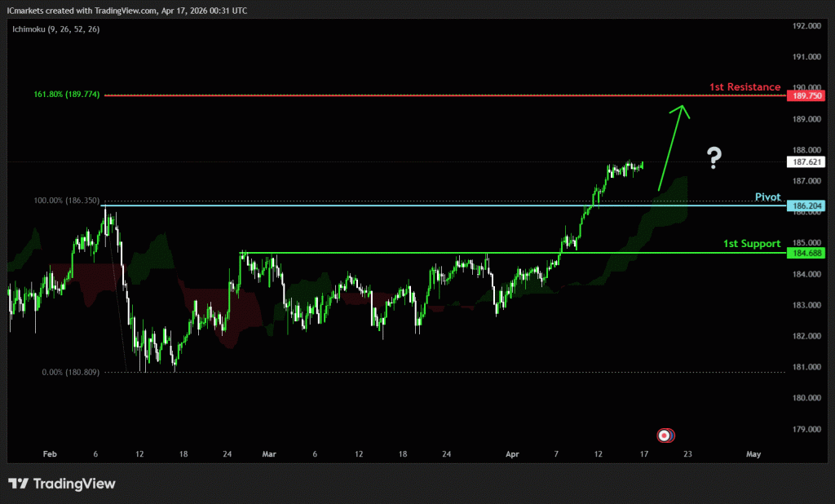
Task: Select the 100.00% (186.350) Fibonacci label
Action: pos(67,200)
